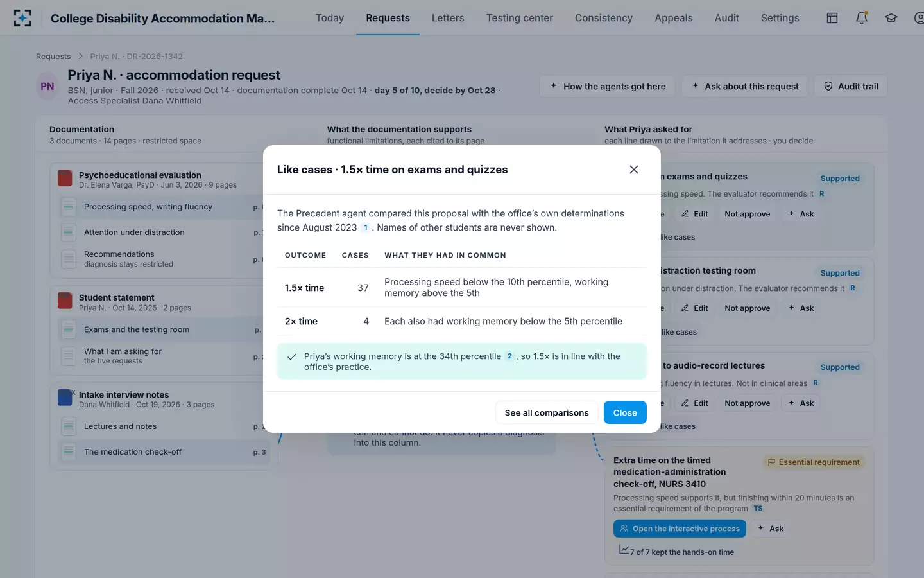Click Ask beside Open the interactive process
The image size is (924, 578).
771,529
